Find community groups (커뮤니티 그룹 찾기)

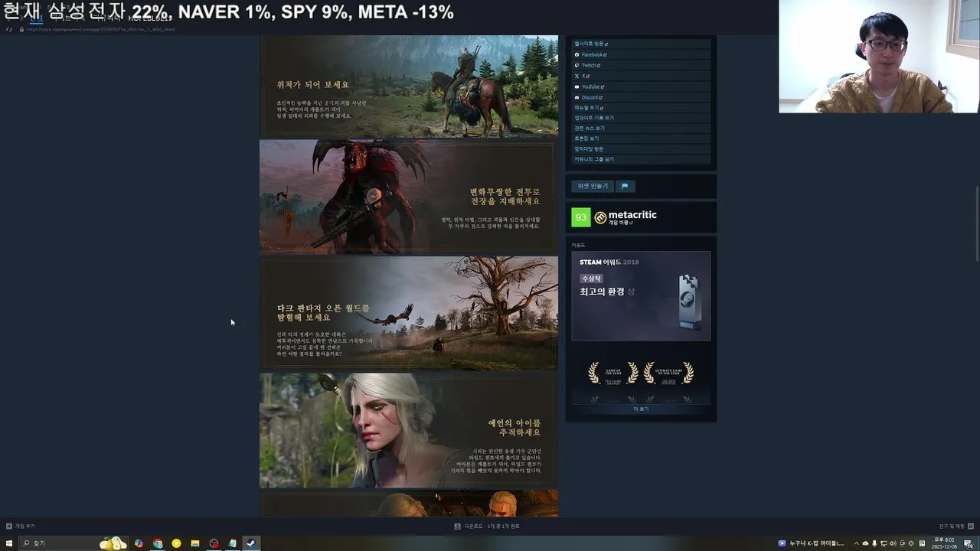641,159
